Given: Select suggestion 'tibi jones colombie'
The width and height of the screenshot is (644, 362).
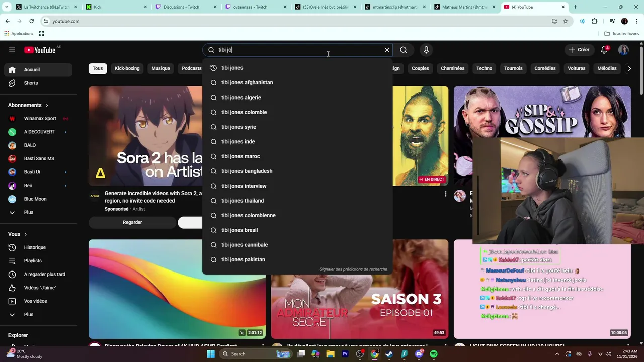Looking at the screenshot, I should [297, 112].
